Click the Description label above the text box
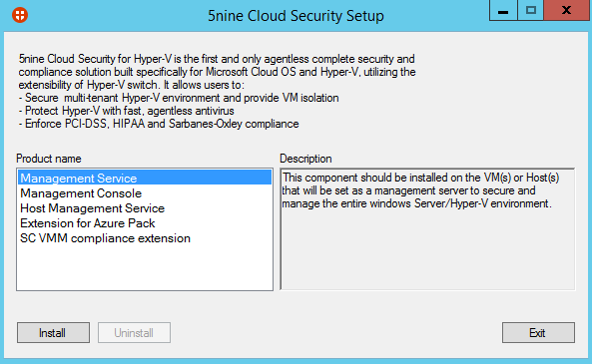Image resolution: width=592 pixels, height=364 pixels. (305, 159)
